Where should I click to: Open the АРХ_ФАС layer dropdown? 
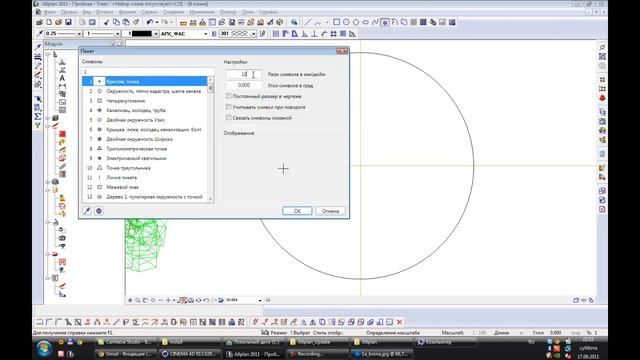tap(205, 34)
